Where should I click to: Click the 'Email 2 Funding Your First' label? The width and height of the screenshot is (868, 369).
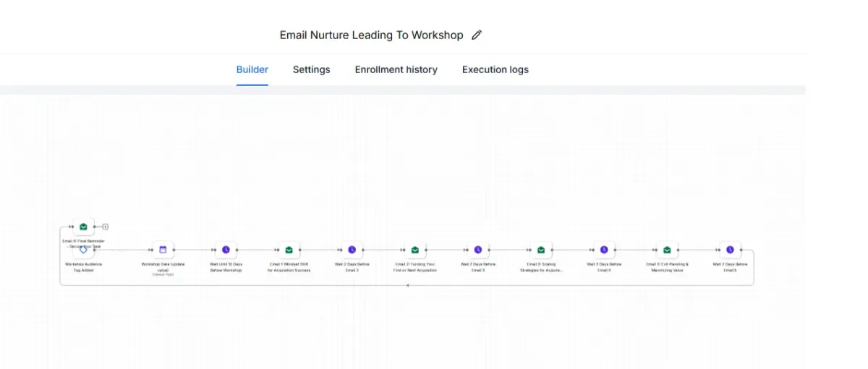(x=415, y=267)
